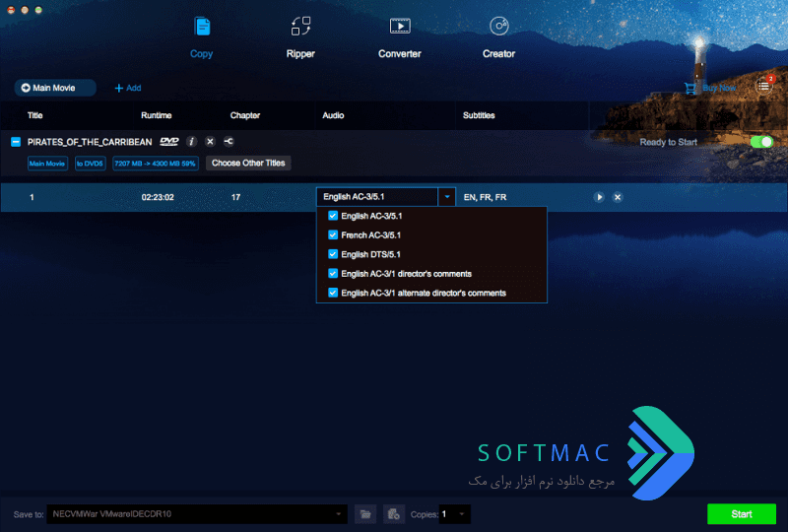This screenshot has height=532, width=788.
Task: Uncheck the first English AC-3/5.1 audio track
Action: pos(333,216)
